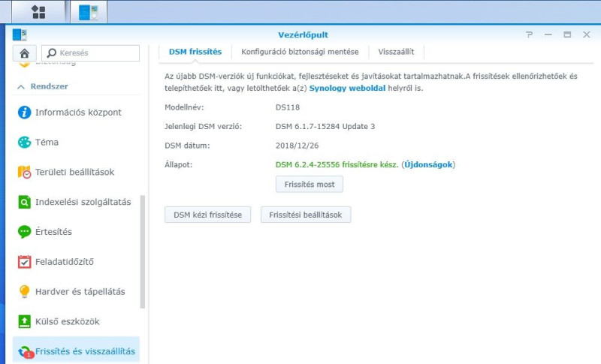Select Területi beállítások in sidebar
Image resolution: width=601 pixels, height=364 pixels.
pos(76,172)
